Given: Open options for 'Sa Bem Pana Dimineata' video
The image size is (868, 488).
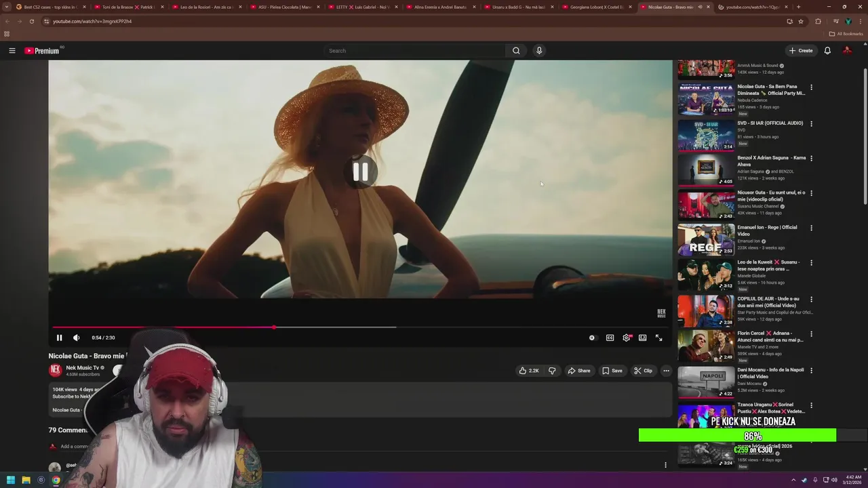Looking at the screenshot, I should [811, 87].
